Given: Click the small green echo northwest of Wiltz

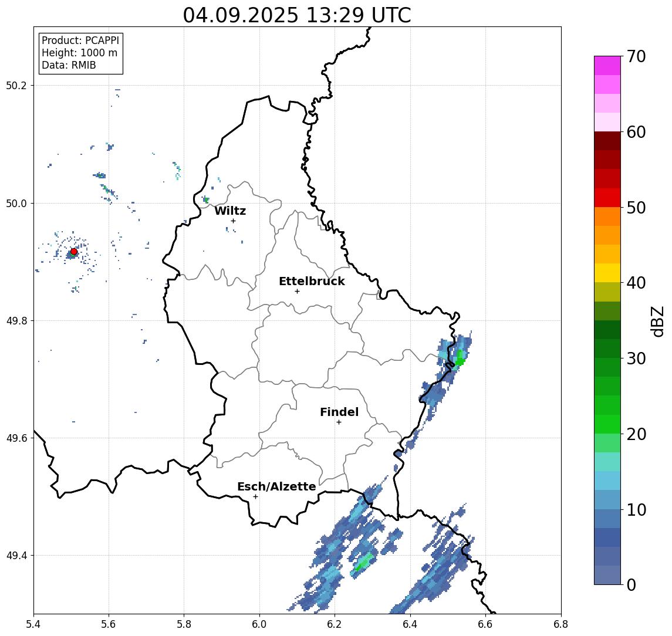Looking at the screenshot, I should point(206,199).
